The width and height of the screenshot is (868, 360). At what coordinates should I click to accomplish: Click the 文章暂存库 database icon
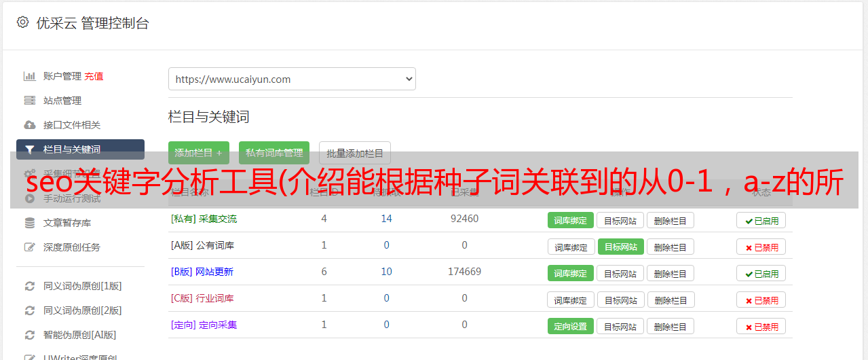coord(29,223)
